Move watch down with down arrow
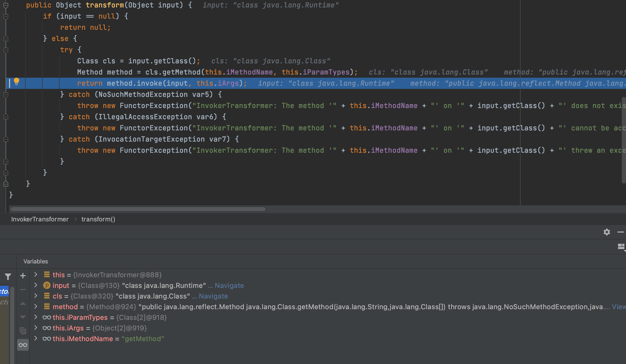 click(23, 317)
